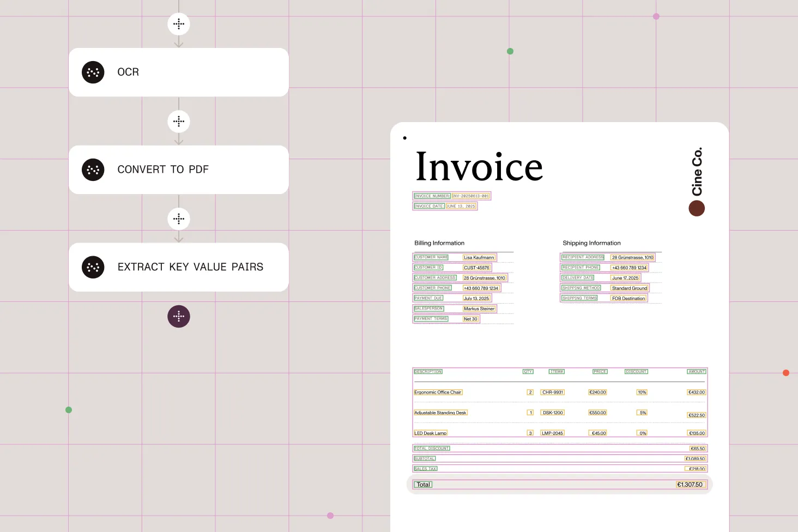This screenshot has width=798, height=532.
Task: Select the CUST-45676 customer ID value
Action: point(476,268)
